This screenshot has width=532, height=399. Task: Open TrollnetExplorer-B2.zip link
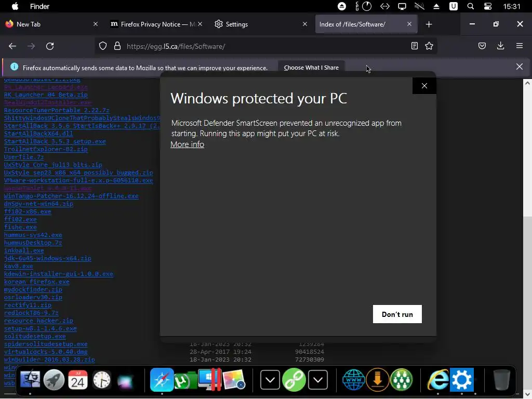click(x=46, y=149)
